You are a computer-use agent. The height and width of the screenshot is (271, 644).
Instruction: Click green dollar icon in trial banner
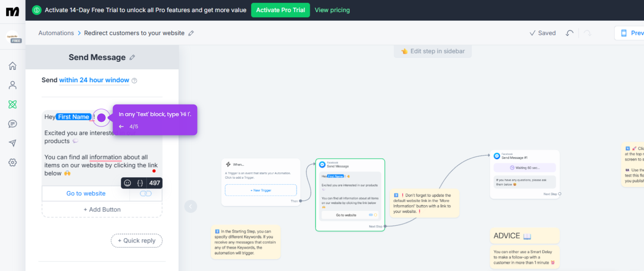pos(37,10)
